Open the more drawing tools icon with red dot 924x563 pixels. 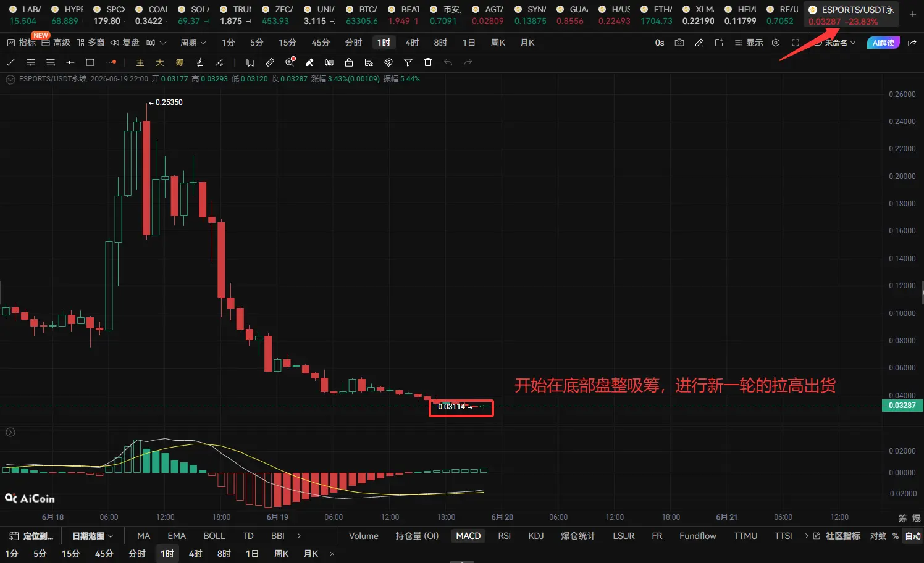tap(111, 62)
